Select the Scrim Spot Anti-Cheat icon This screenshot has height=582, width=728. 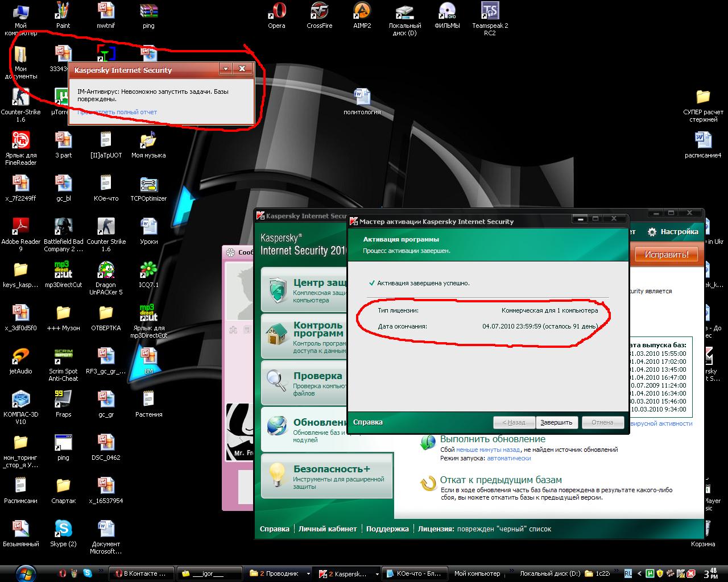coord(63,364)
